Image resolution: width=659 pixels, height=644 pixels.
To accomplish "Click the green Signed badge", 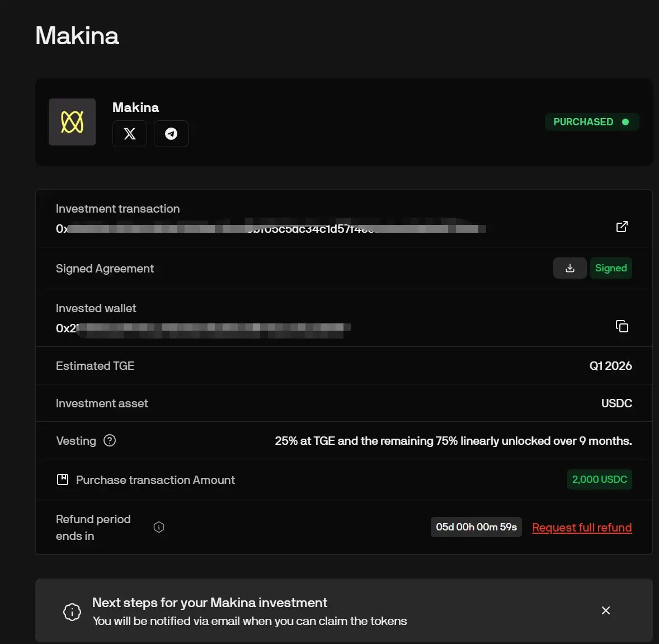I will click(611, 268).
